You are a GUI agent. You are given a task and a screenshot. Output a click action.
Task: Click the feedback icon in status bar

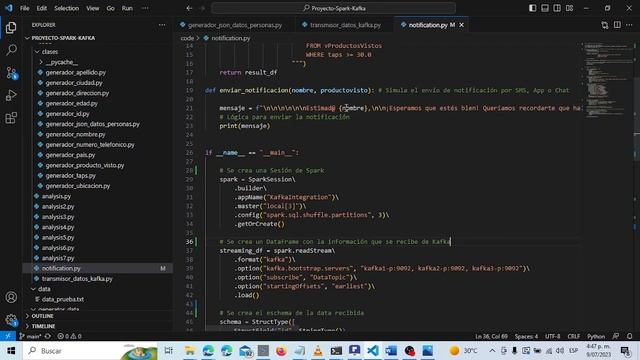616,336
